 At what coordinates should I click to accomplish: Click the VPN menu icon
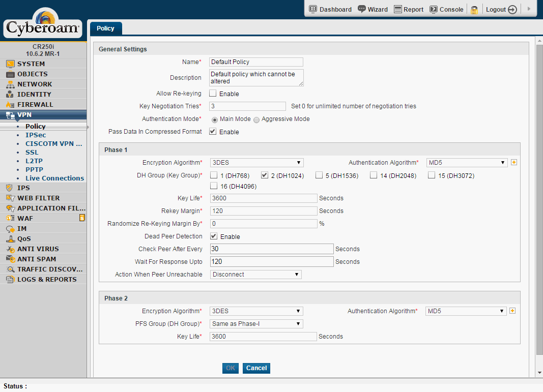10,115
